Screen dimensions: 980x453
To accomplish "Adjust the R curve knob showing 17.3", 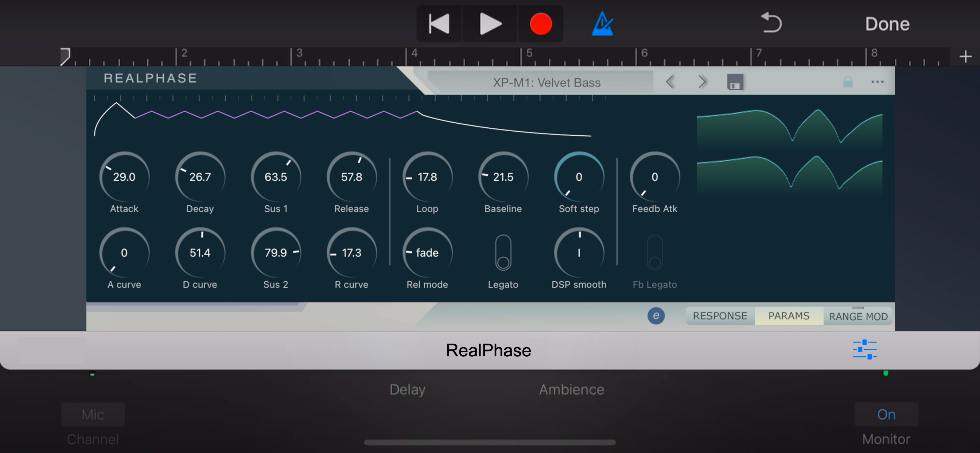I will 351,253.
